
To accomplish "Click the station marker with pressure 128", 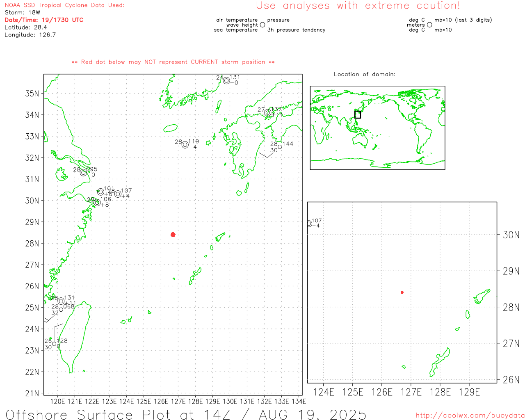I will click(54, 344).
